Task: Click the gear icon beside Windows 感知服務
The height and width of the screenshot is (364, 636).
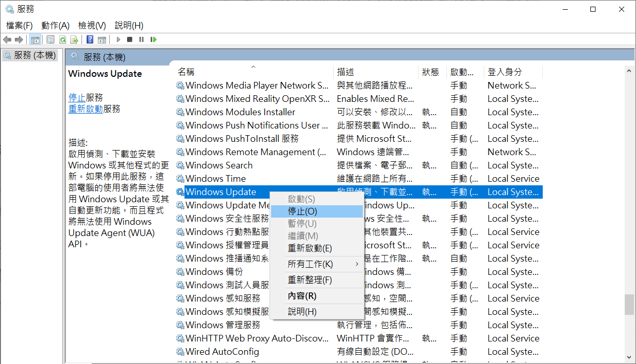Action: [x=180, y=298]
